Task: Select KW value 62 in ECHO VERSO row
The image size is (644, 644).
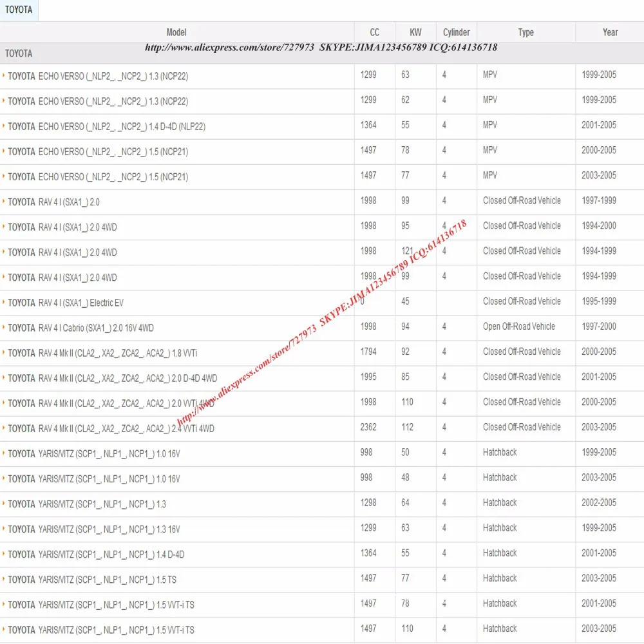Action: pyautogui.click(x=405, y=100)
